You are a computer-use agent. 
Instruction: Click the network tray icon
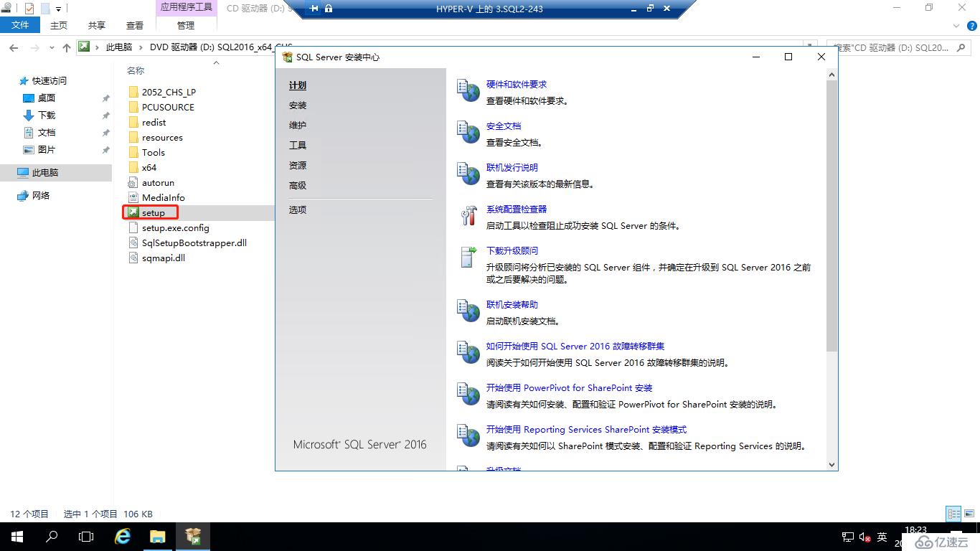tap(847, 537)
